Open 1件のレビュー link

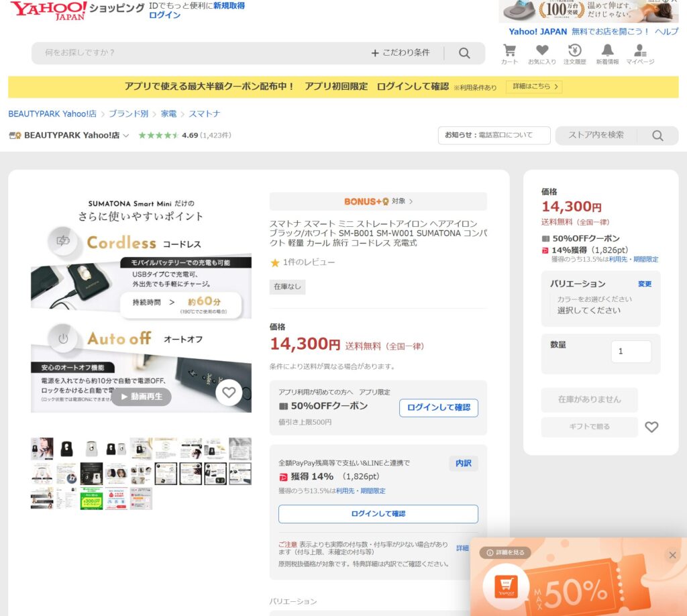[309, 262]
